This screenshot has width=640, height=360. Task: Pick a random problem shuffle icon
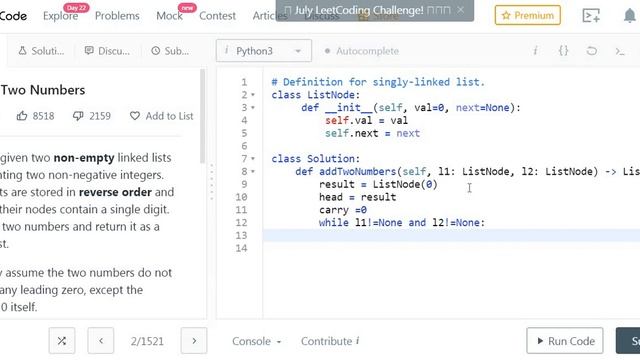pyautogui.click(x=62, y=341)
